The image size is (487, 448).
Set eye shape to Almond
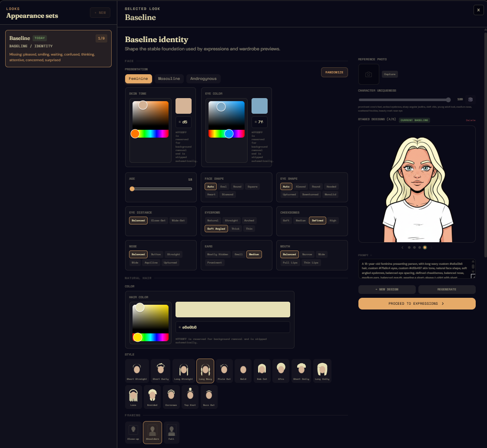(x=301, y=187)
